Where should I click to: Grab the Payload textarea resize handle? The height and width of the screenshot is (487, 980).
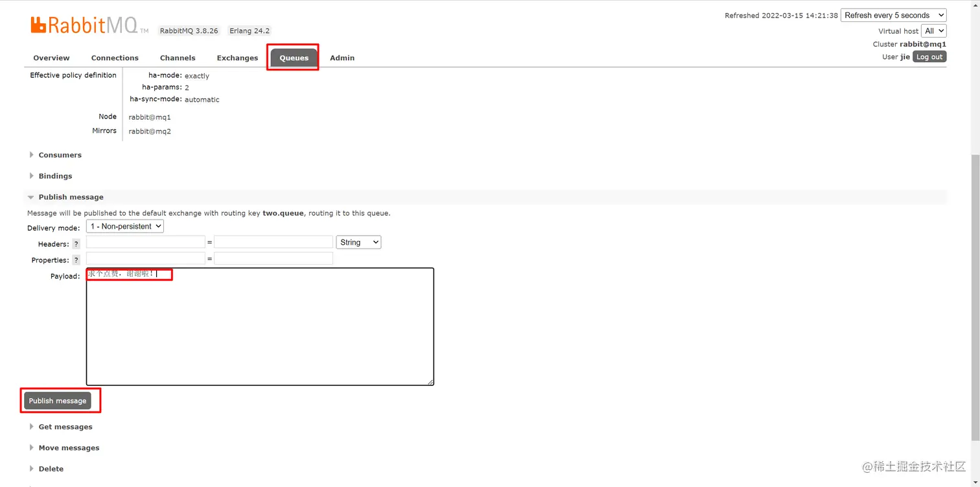(430, 381)
